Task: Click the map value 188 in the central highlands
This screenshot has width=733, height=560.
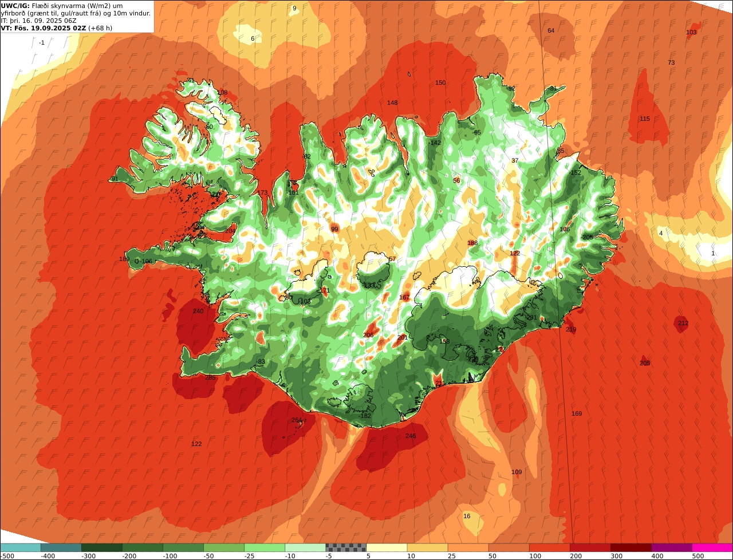Action: coord(472,243)
